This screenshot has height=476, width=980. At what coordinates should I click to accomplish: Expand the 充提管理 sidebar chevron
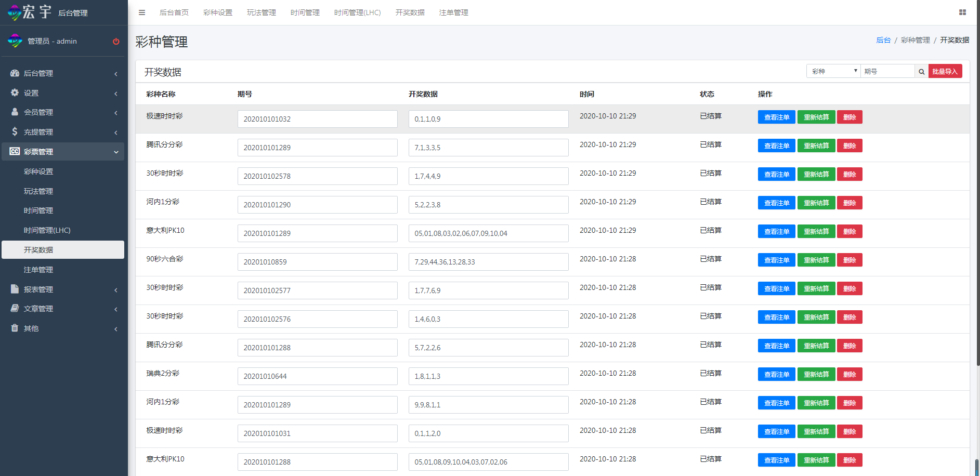(x=116, y=133)
